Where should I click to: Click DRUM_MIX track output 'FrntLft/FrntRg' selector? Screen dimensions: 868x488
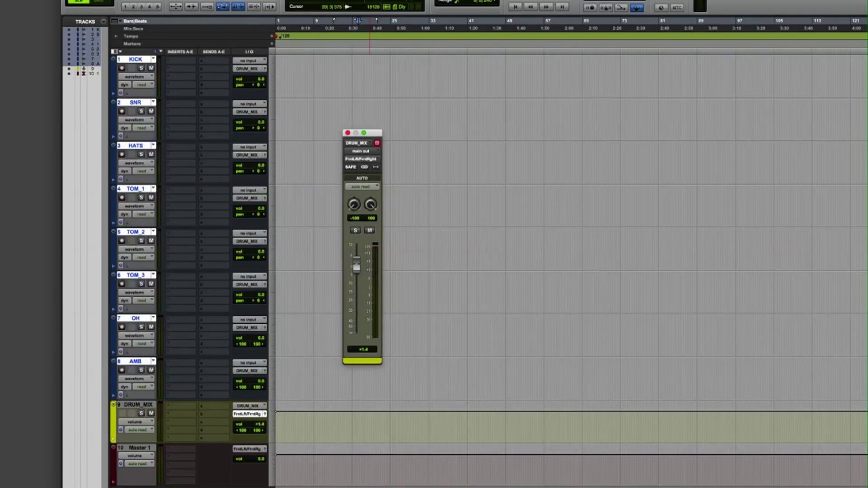tap(248, 413)
